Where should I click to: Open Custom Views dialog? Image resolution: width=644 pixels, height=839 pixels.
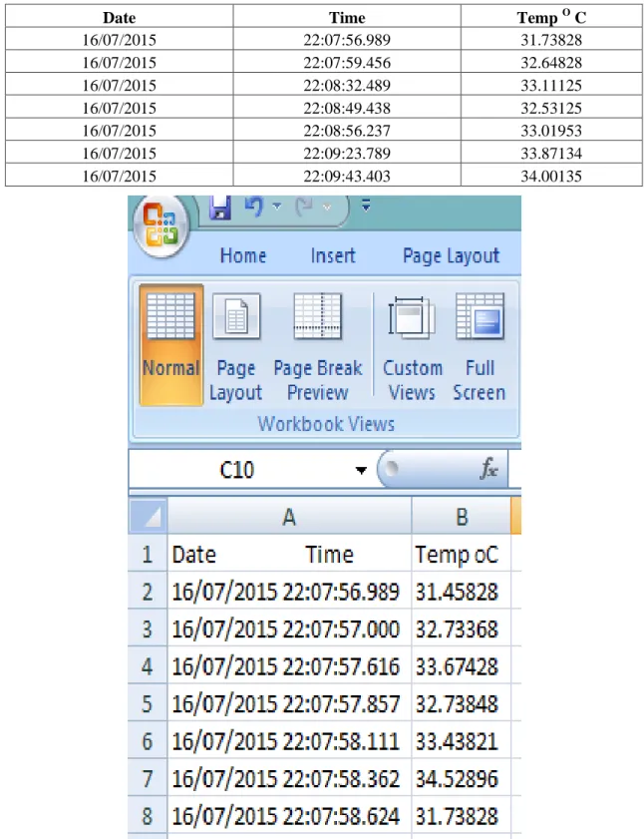[413, 347]
